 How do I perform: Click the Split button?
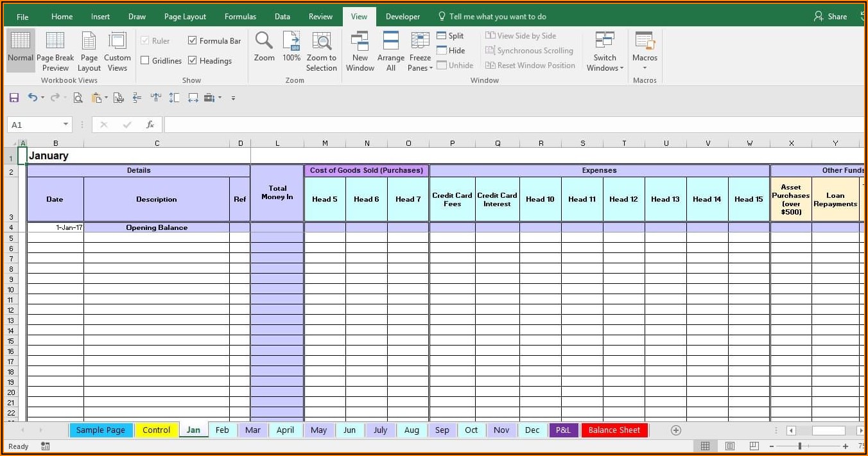tap(450, 36)
